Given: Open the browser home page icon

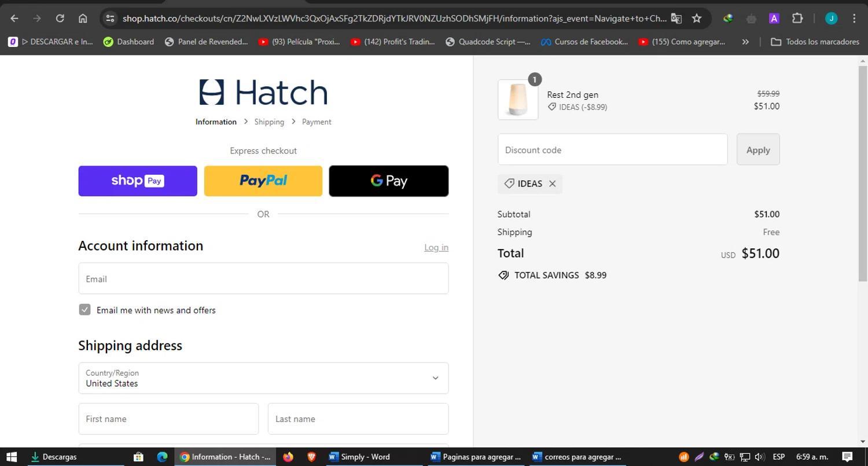Looking at the screenshot, I should click(83, 19).
